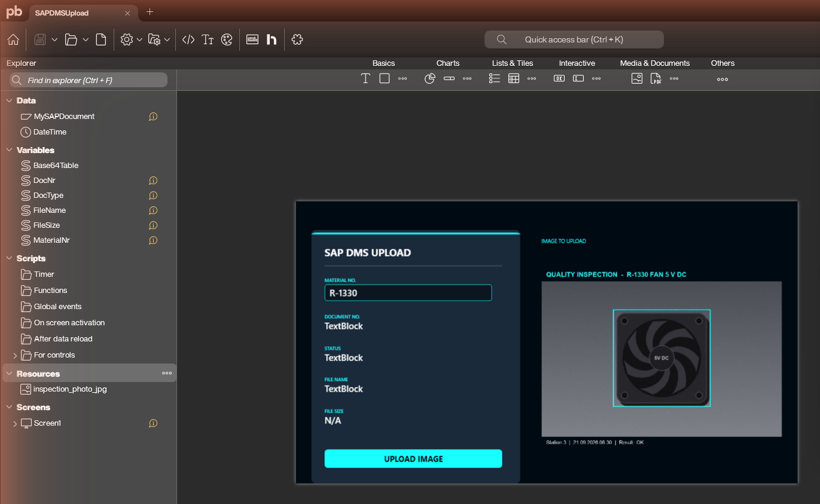Insert a PDF document control

click(656, 78)
